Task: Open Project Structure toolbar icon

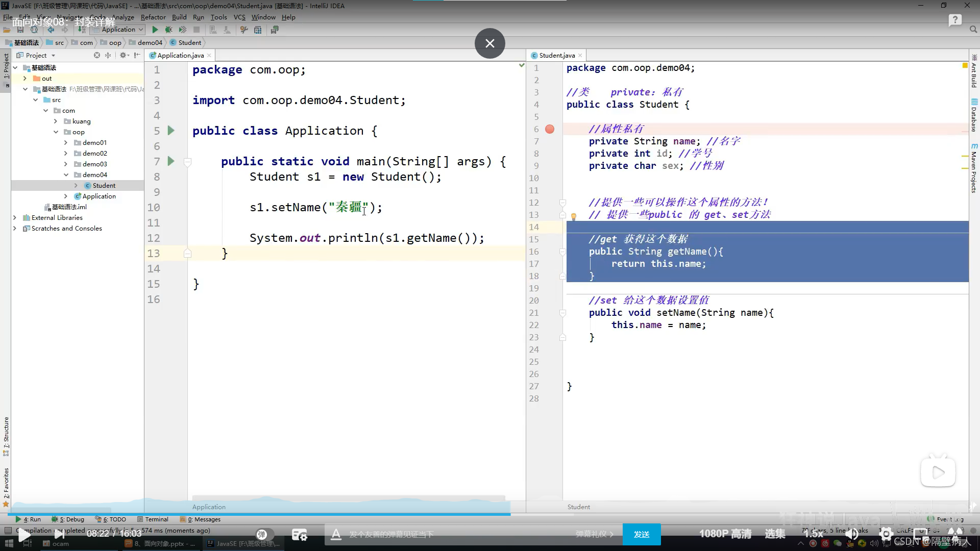Action: [x=258, y=30]
